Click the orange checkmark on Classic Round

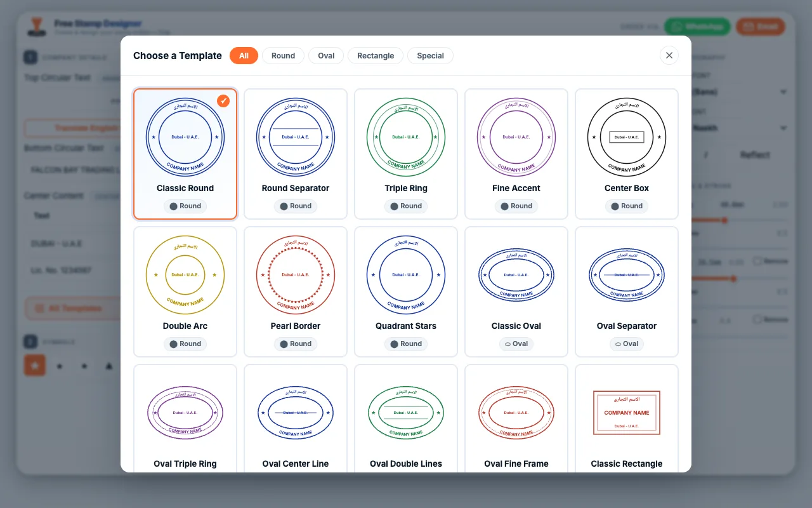pyautogui.click(x=223, y=101)
